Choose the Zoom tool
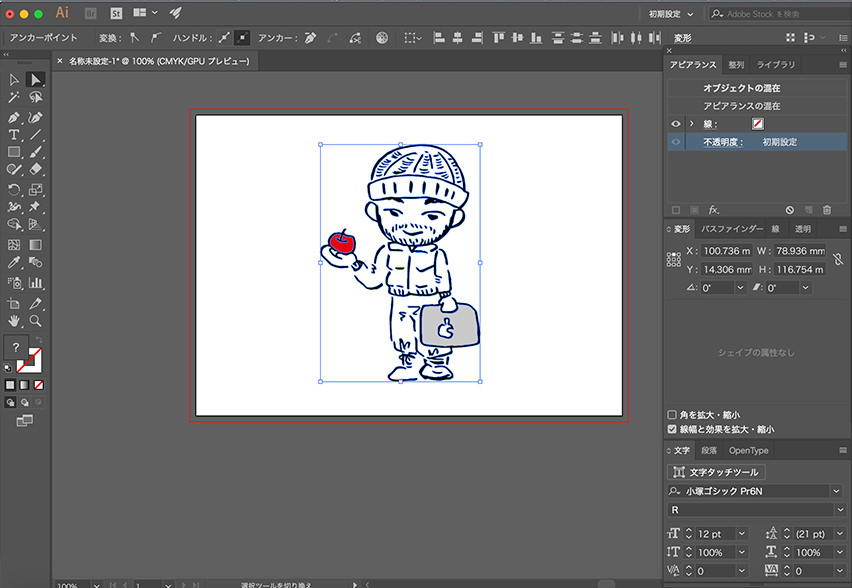Image resolution: width=852 pixels, height=588 pixels. tap(36, 321)
